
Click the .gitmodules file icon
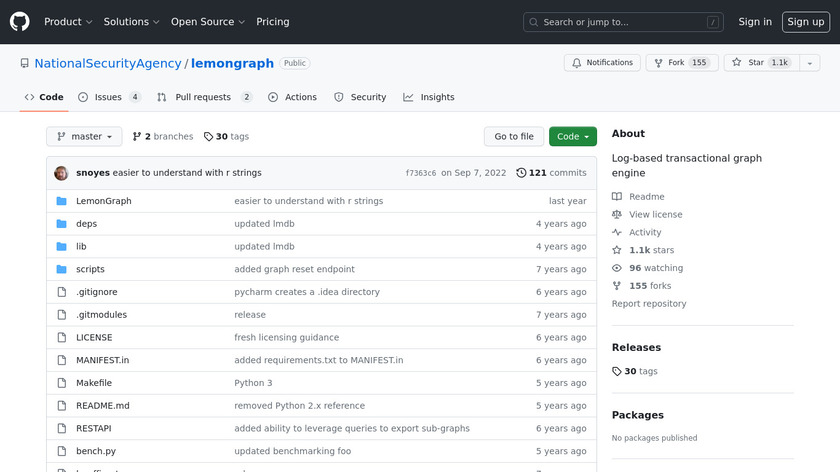(x=62, y=314)
